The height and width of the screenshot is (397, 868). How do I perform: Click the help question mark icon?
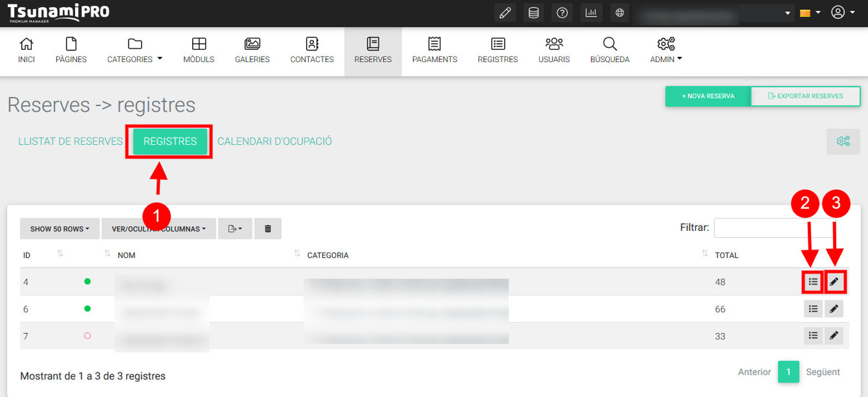[562, 13]
